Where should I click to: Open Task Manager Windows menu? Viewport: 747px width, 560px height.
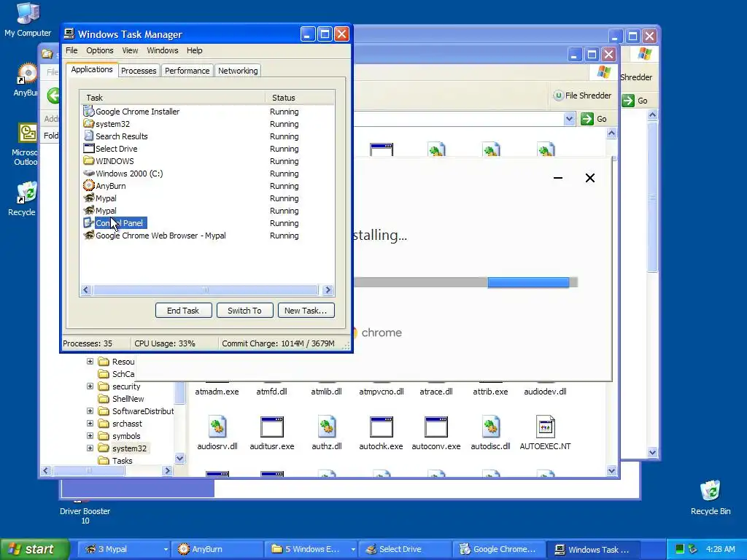pyautogui.click(x=163, y=50)
